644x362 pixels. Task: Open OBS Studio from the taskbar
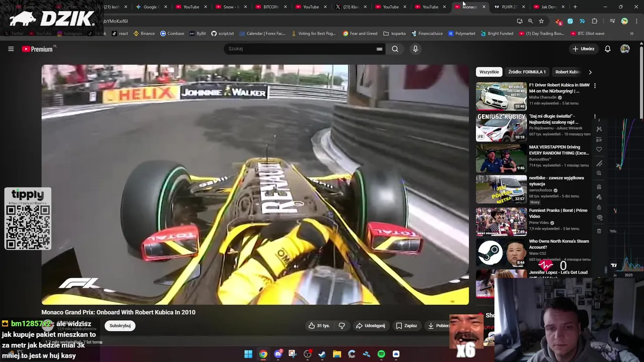pos(307,354)
